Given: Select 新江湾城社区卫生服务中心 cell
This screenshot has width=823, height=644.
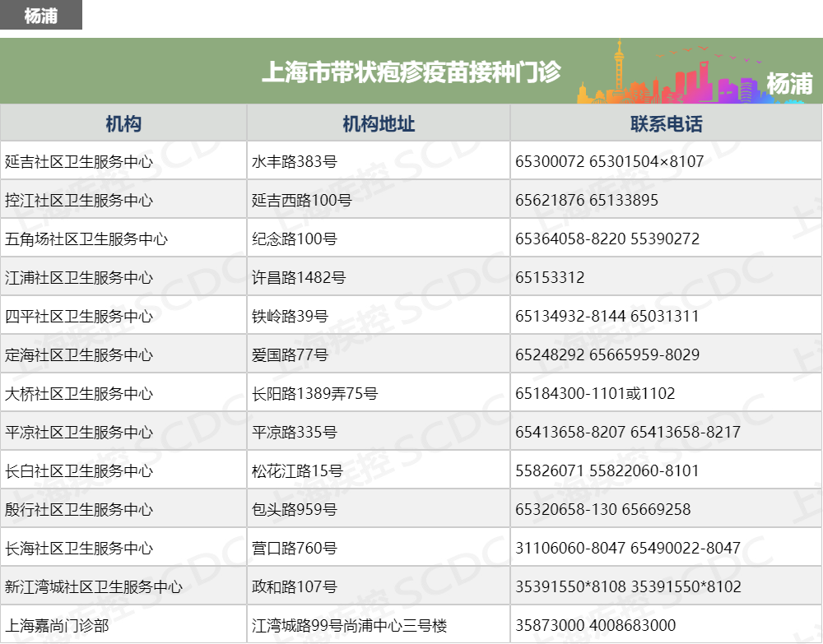Looking at the screenshot, I should 123,586.
